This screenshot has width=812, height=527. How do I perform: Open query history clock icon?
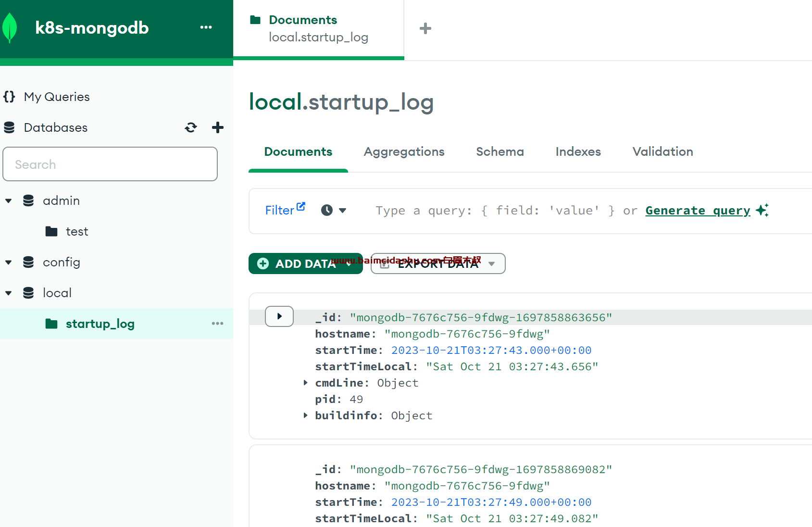pos(327,210)
